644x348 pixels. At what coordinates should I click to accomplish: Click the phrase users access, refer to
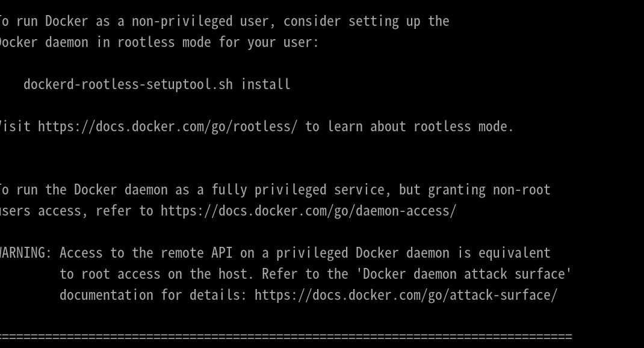(x=76, y=211)
